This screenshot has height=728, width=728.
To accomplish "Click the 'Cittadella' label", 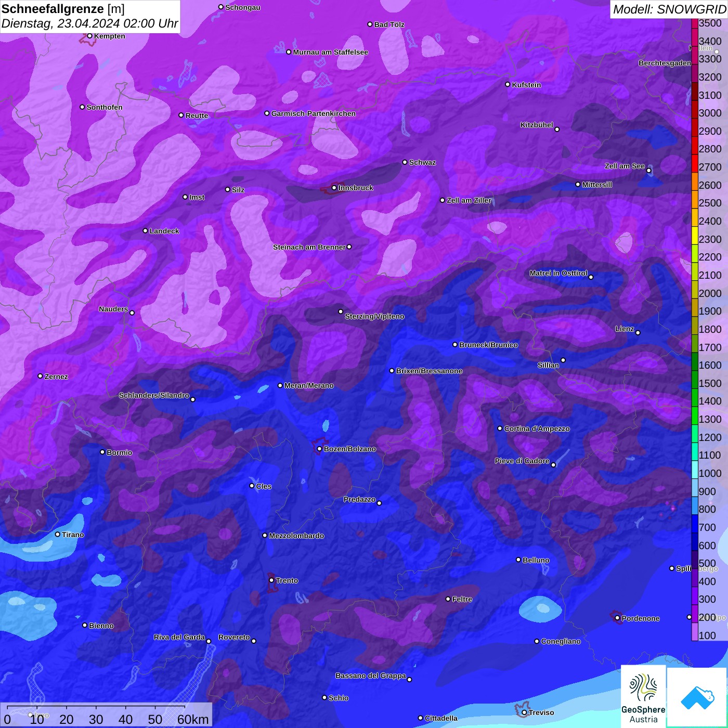I will (441, 718).
